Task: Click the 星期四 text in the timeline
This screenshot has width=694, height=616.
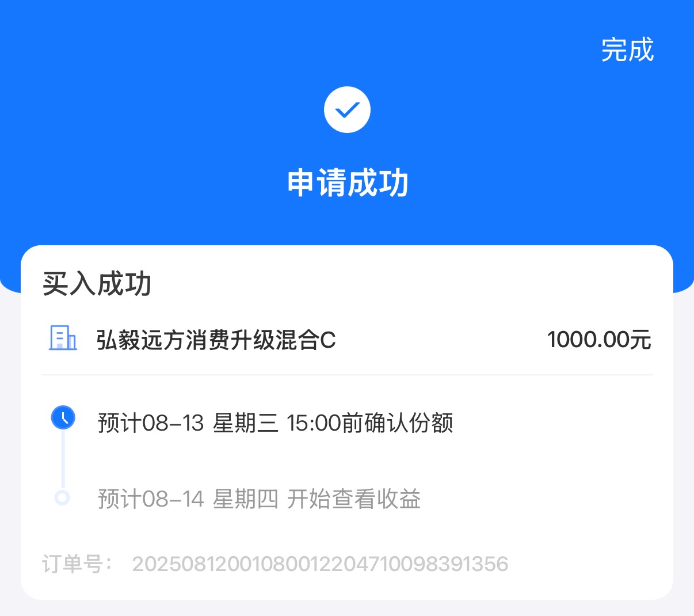Action: coord(245,499)
